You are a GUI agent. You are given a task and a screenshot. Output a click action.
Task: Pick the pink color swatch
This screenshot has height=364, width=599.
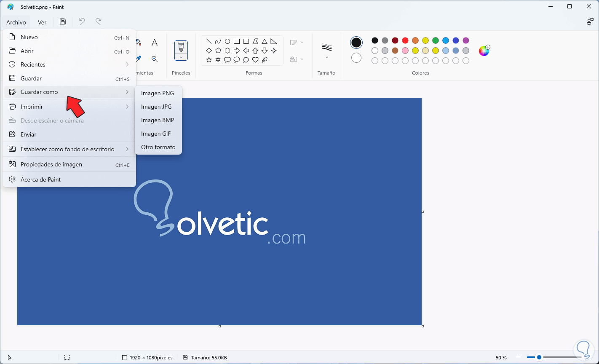click(x=405, y=51)
